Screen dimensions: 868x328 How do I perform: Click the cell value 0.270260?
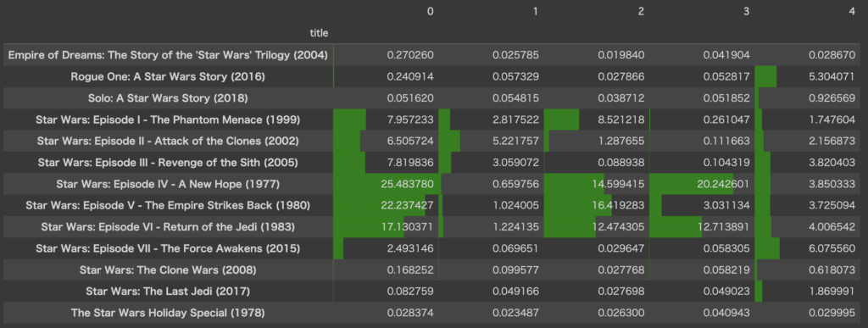click(x=410, y=55)
